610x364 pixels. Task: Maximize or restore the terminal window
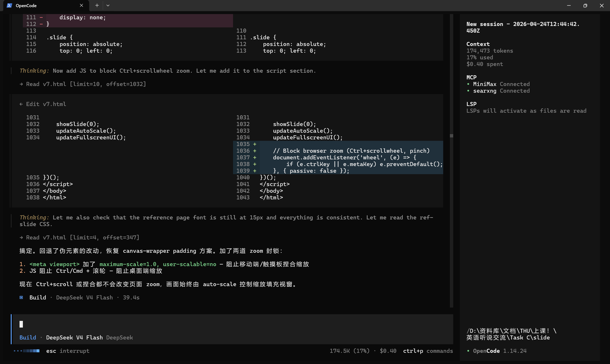click(x=585, y=5)
